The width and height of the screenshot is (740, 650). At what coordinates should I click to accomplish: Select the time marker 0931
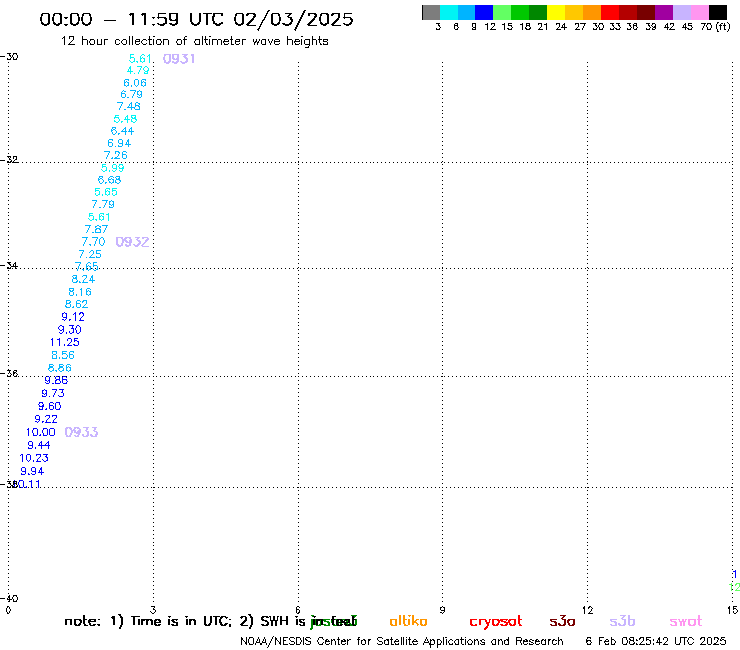(179, 59)
